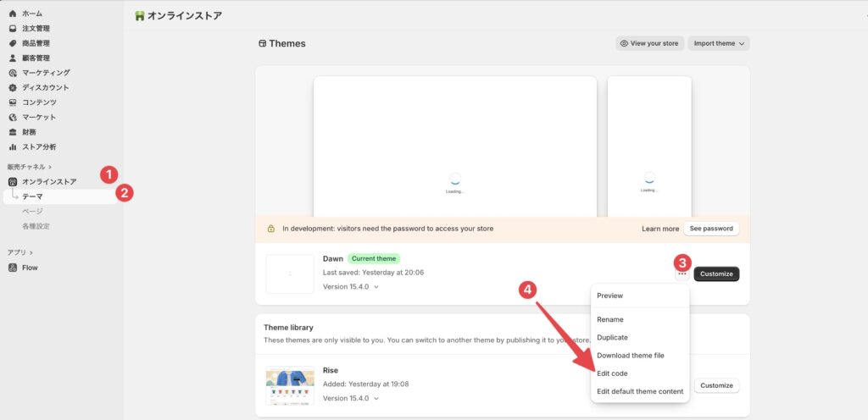
Task: Expand Dawn Version 15.4.0 chevron
Action: [x=376, y=287]
